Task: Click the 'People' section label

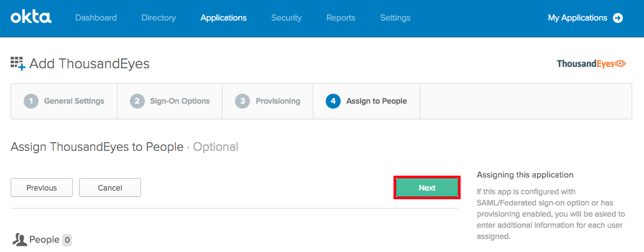Action: (x=44, y=240)
